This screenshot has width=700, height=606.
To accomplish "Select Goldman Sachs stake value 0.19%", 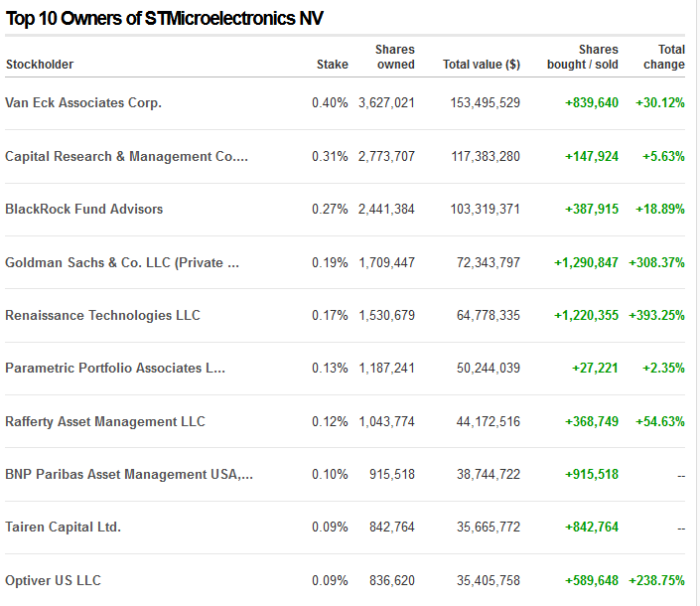I will click(x=330, y=262).
